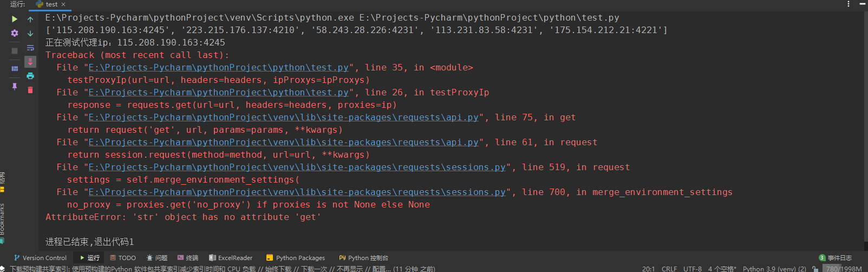Open run configuration settings gear icon

tap(15, 33)
